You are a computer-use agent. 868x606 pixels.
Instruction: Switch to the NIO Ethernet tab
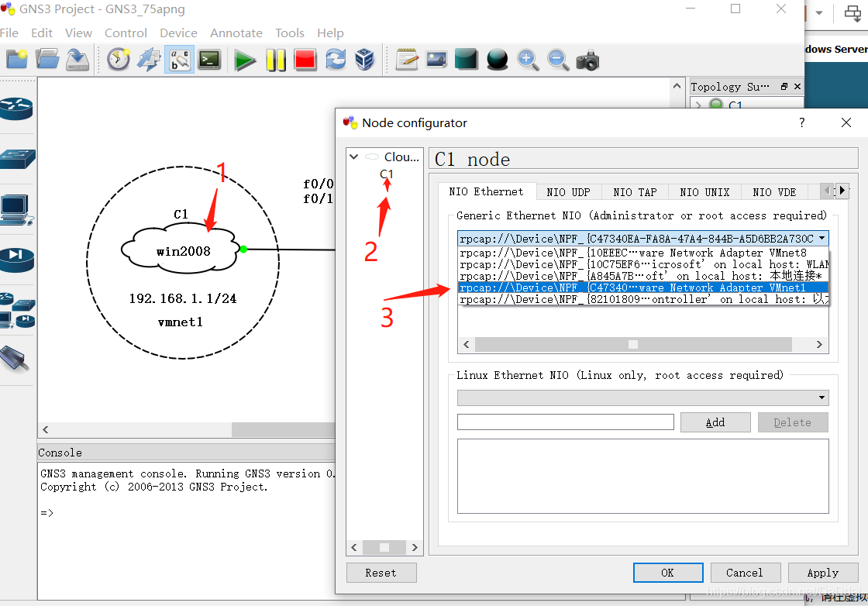point(486,191)
